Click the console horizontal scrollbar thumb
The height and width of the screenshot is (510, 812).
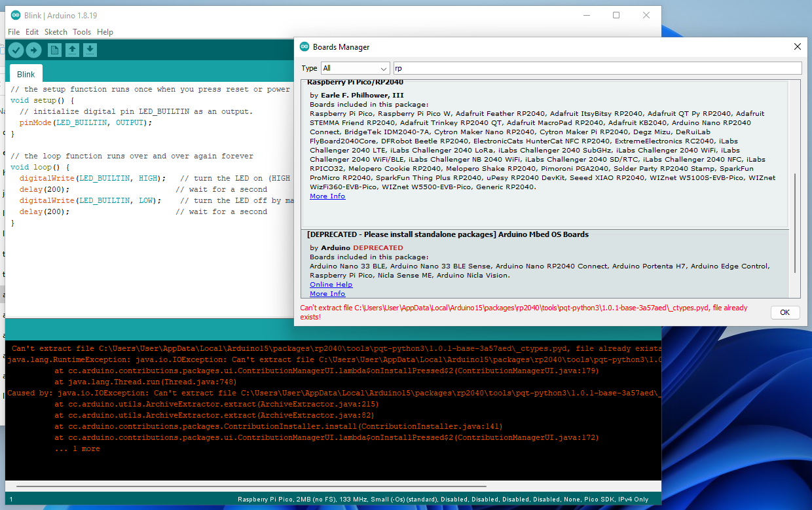coord(252,487)
